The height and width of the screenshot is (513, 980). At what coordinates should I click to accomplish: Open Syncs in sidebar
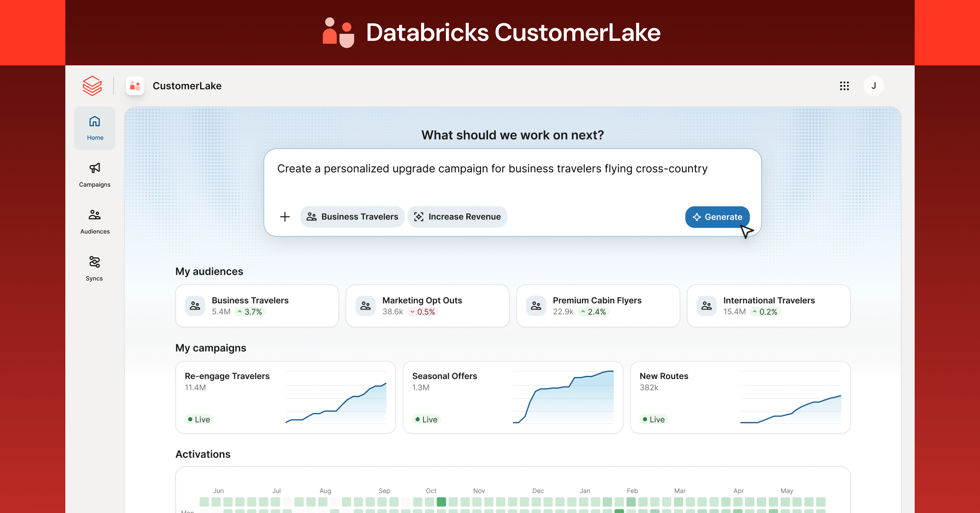tap(95, 269)
